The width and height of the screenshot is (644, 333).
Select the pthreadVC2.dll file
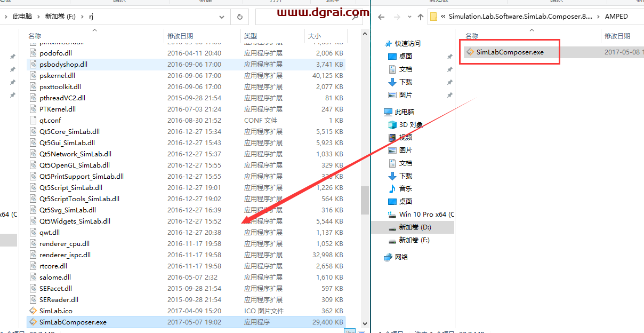point(186,98)
